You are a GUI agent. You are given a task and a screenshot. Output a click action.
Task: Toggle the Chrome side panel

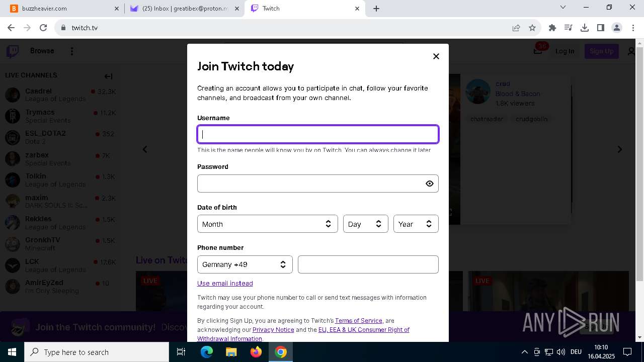(601, 28)
